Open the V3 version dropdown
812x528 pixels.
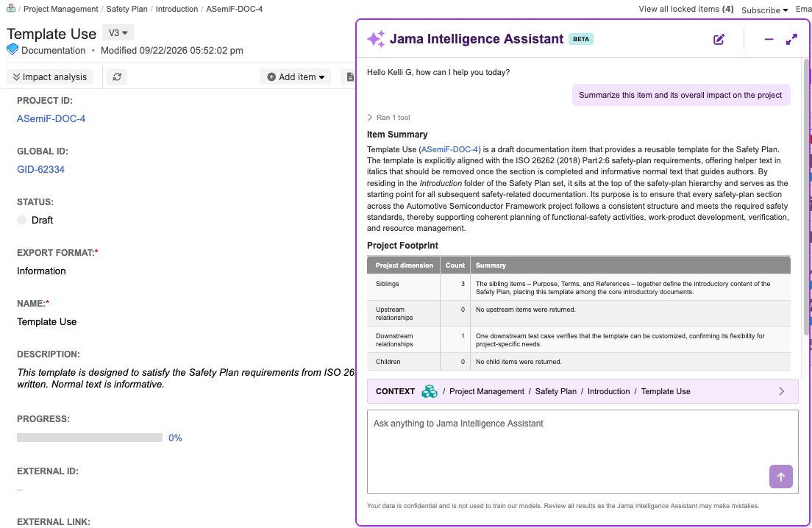pyautogui.click(x=118, y=32)
